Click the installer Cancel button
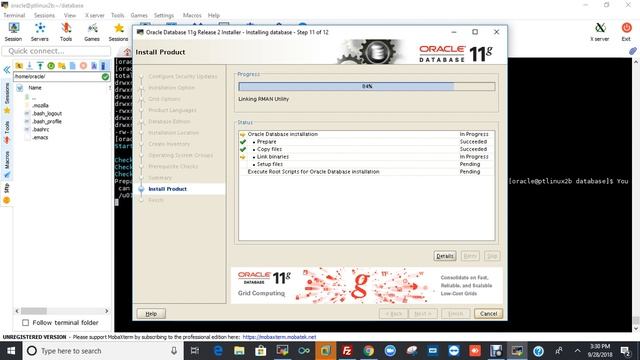This screenshot has height=360, width=640. coord(488,313)
